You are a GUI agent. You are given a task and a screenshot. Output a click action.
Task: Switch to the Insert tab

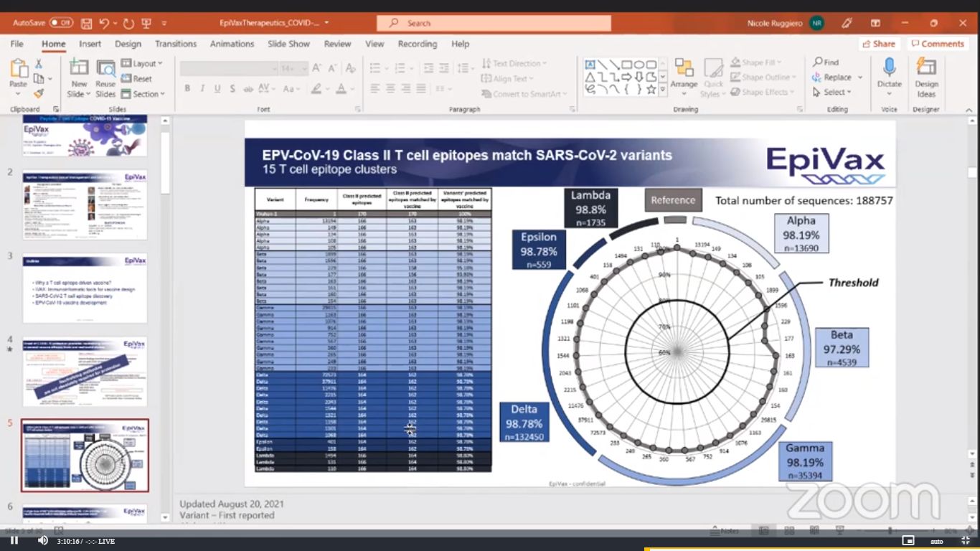90,44
